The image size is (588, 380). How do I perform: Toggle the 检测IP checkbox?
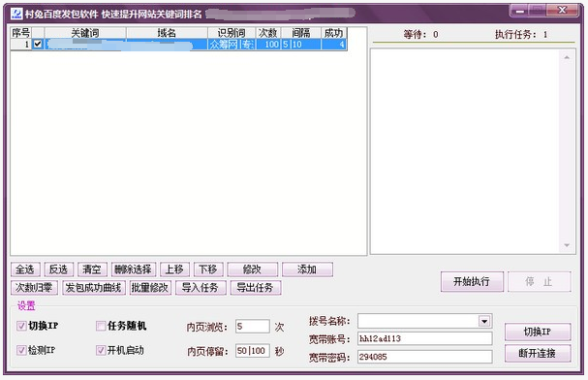(21, 350)
